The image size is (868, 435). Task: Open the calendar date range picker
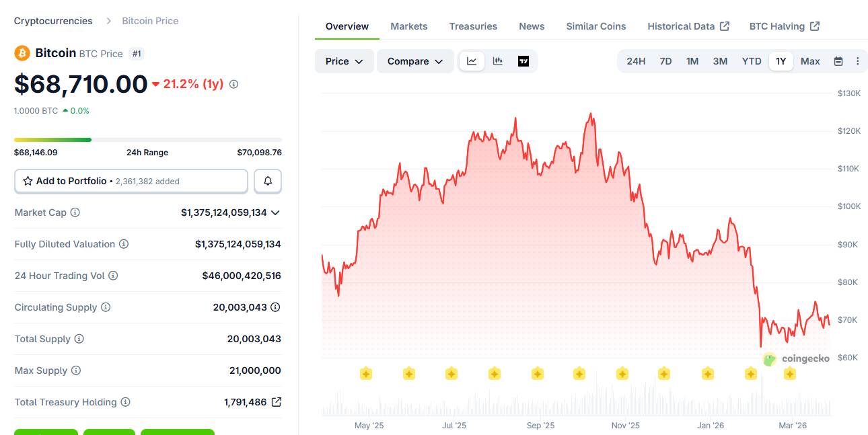[x=838, y=61]
